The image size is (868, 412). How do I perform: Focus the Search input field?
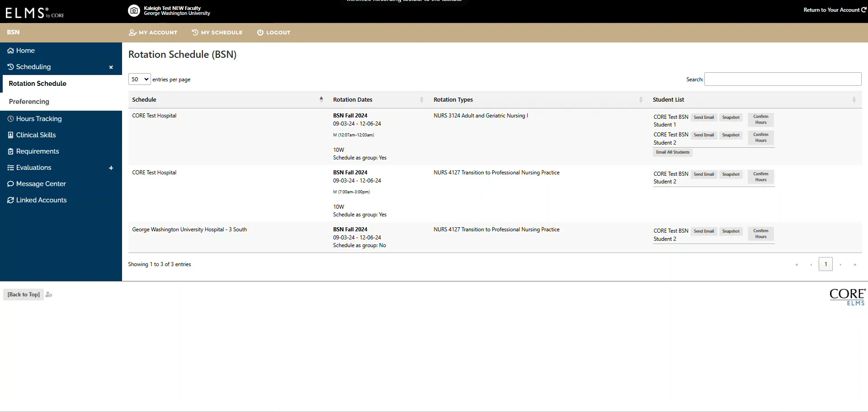pyautogui.click(x=783, y=79)
